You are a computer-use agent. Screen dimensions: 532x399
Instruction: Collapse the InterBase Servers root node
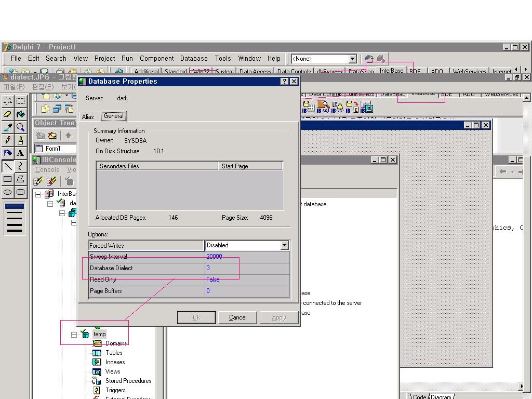click(x=38, y=194)
